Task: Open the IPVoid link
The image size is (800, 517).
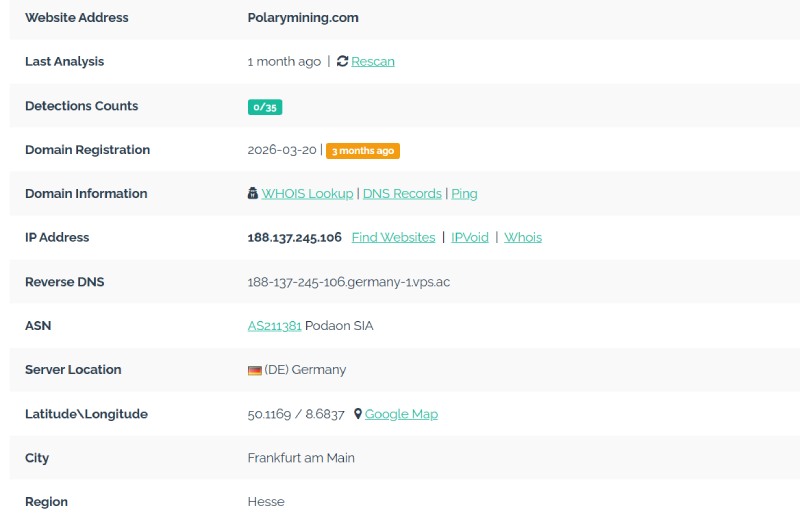Action: click(x=470, y=237)
